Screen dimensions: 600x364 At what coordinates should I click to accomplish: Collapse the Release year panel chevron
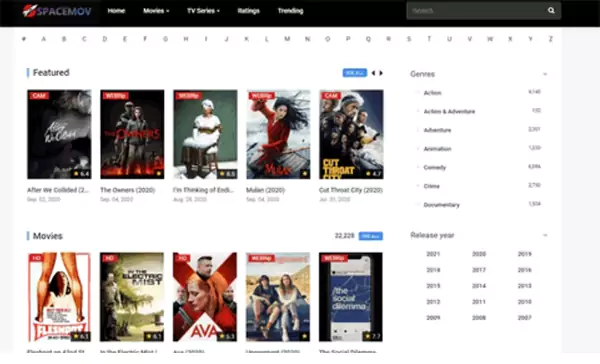pyautogui.click(x=545, y=235)
